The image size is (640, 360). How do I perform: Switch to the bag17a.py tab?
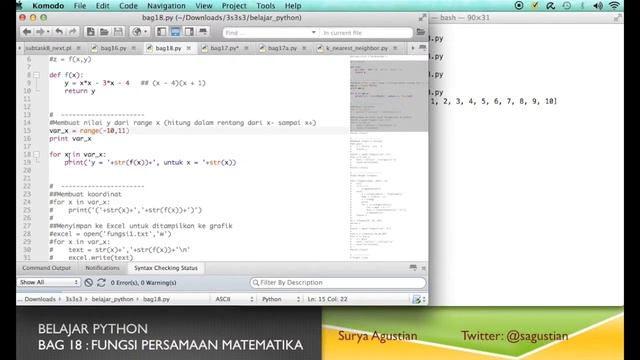282,48
